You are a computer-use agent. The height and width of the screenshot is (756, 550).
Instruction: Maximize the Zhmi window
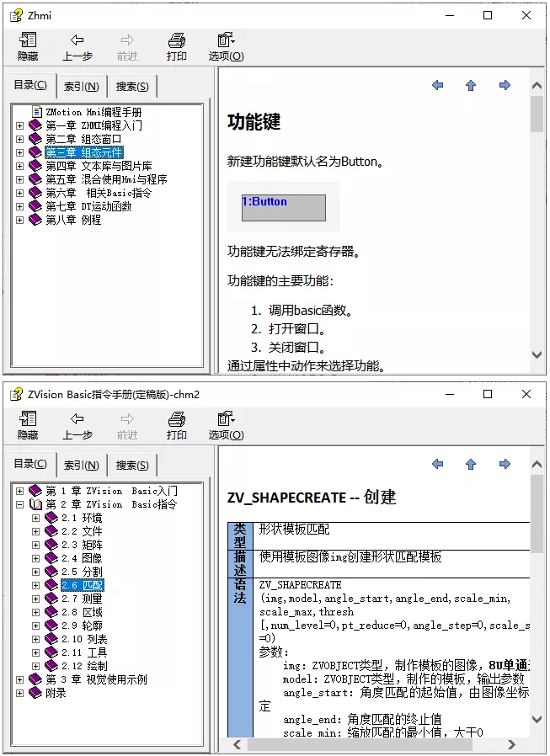coord(488,15)
